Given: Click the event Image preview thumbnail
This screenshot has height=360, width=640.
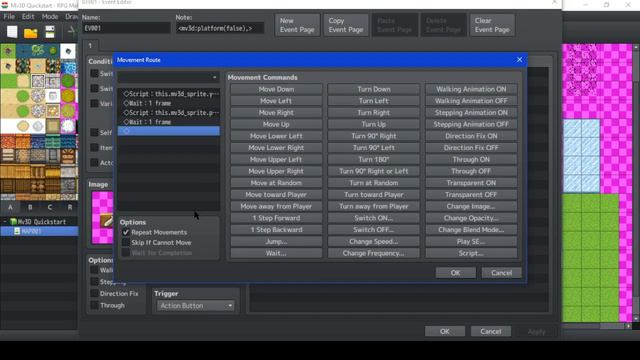Looking at the screenshot, I should click(102, 218).
